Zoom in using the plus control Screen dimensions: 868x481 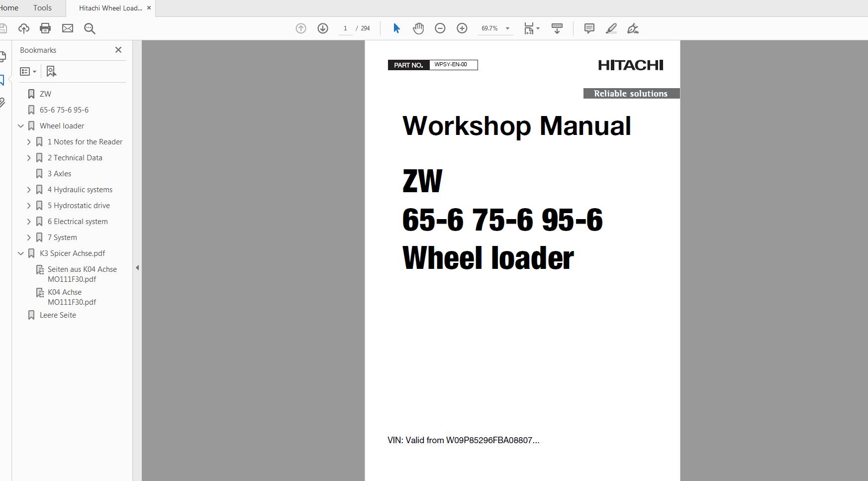(x=462, y=28)
